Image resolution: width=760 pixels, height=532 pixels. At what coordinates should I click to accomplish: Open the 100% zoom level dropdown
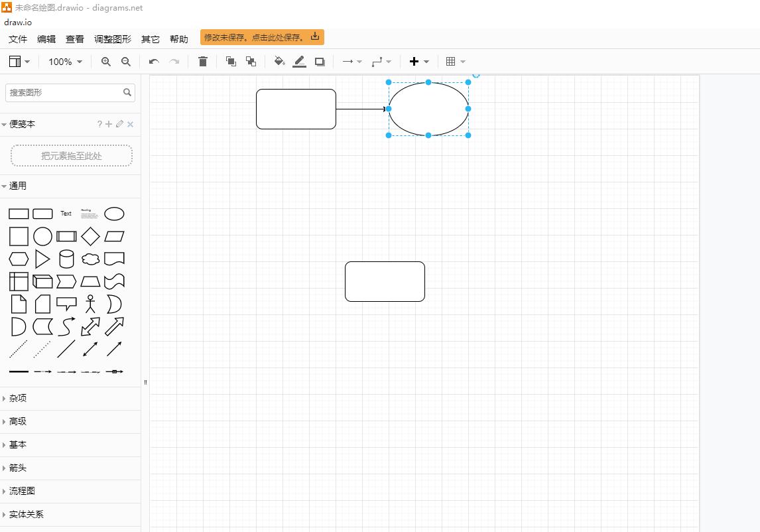pos(65,62)
